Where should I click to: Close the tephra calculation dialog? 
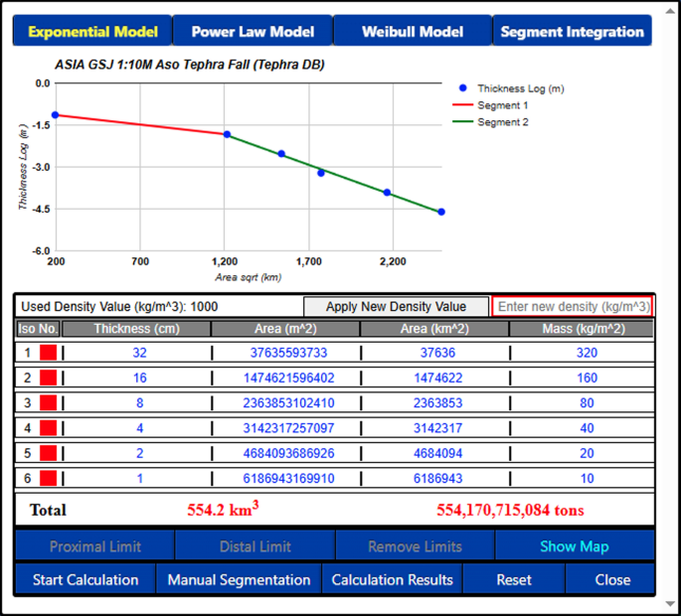tap(611, 579)
